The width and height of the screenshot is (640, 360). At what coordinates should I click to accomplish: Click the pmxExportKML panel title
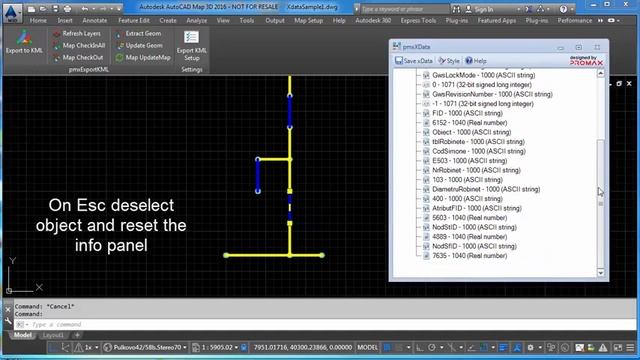click(89, 69)
